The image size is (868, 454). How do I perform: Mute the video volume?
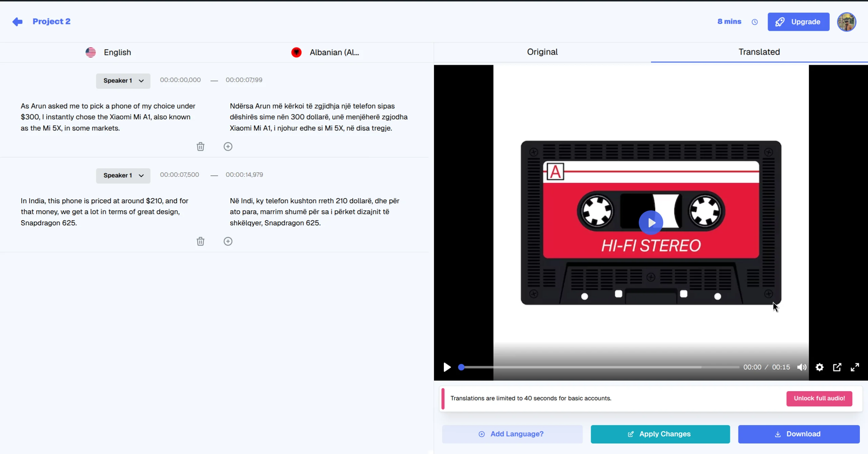[802, 367]
